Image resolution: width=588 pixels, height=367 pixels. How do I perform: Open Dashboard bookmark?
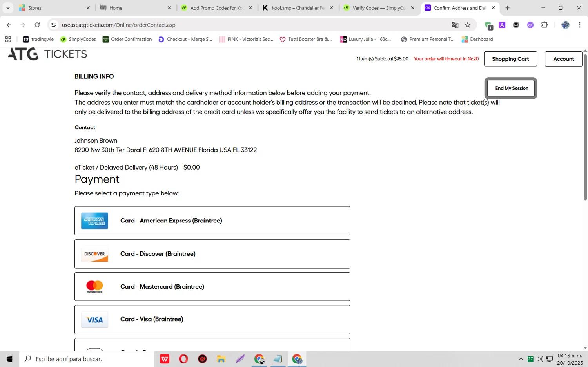[477, 39]
